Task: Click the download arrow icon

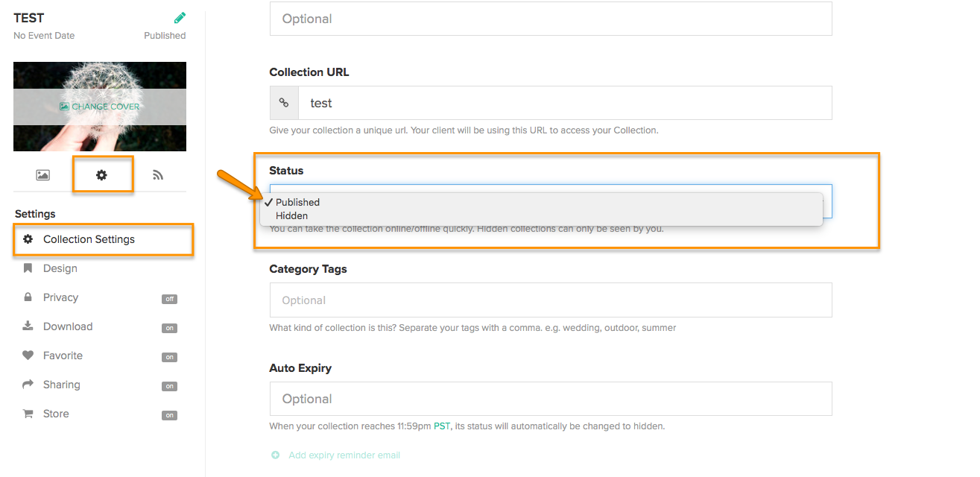Action: click(x=28, y=326)
